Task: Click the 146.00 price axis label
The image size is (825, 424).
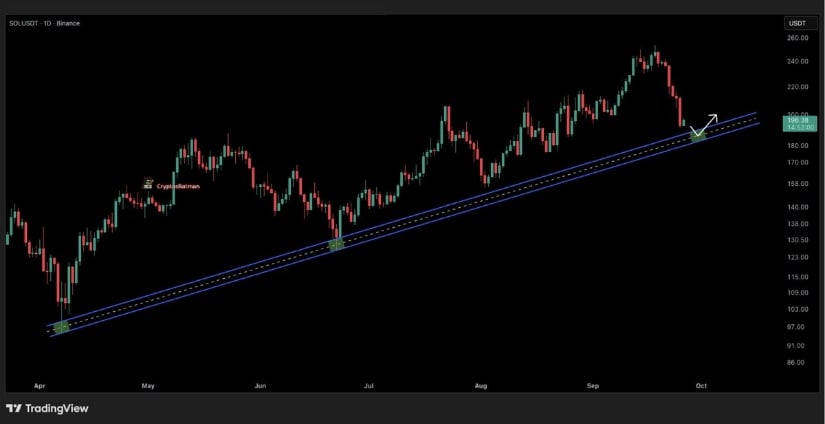Action: coord(798,207)
